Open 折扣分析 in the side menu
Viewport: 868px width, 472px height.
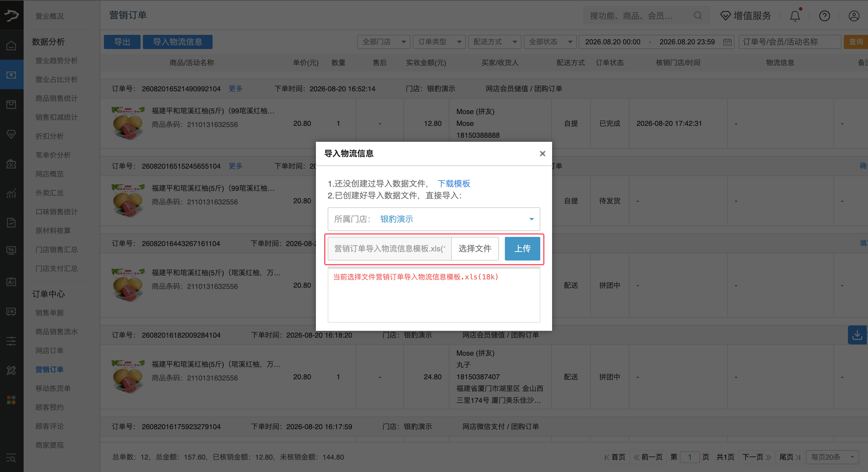50,136
